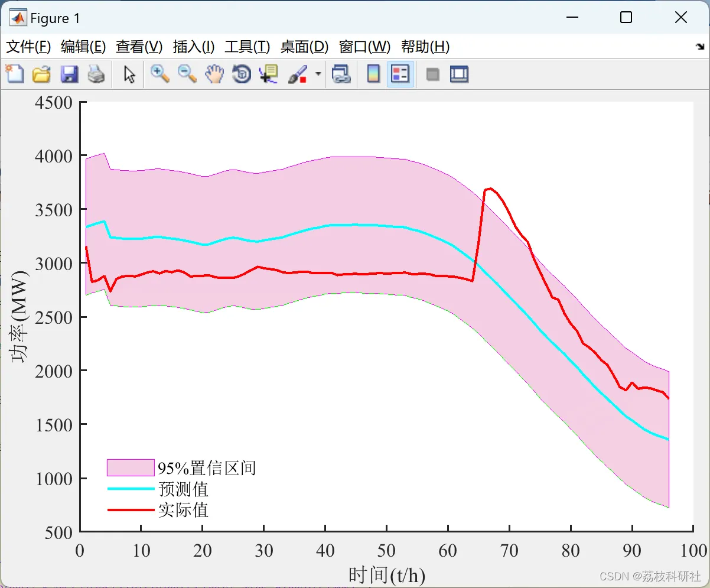Select the Pan hand tool

[x=214, y=74]
